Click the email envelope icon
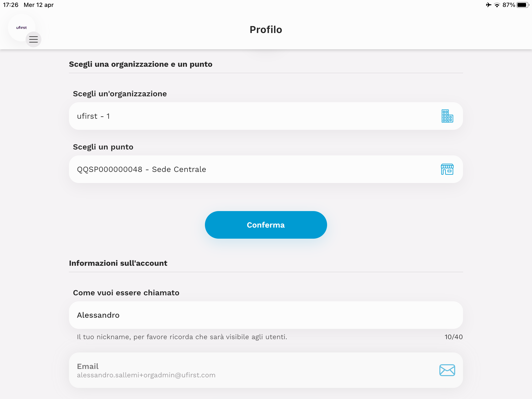532x399 pixels. click(447, 370)
